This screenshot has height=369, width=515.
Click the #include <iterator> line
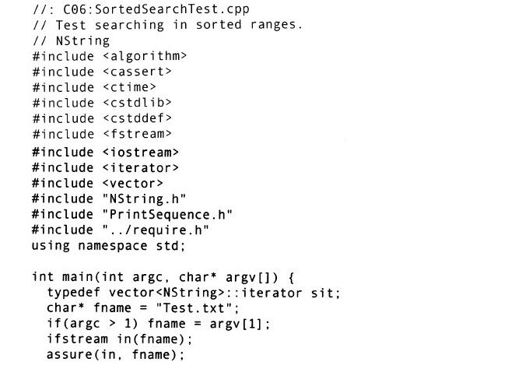[x=106, y=168]
